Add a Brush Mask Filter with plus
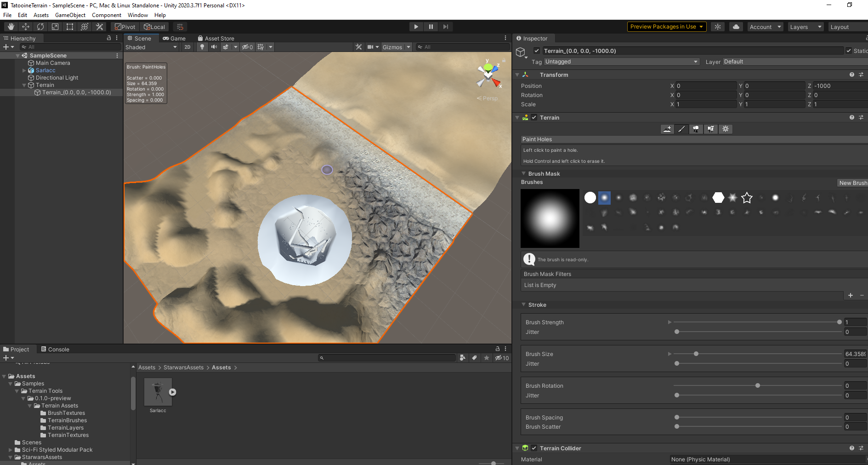Image resolution: width=868 pixels, height=465 pixels. (851, 295)
